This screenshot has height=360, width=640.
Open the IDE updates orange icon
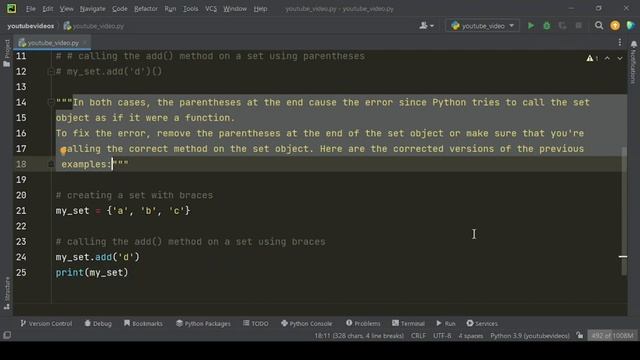pos(615,26)
